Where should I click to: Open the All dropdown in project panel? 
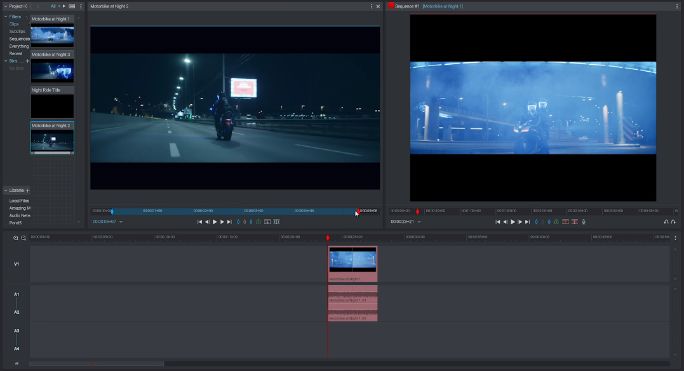point(54,6)
